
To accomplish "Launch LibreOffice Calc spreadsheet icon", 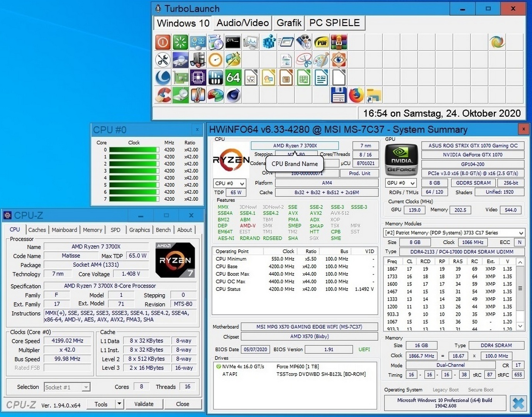I will pos(303,77).
